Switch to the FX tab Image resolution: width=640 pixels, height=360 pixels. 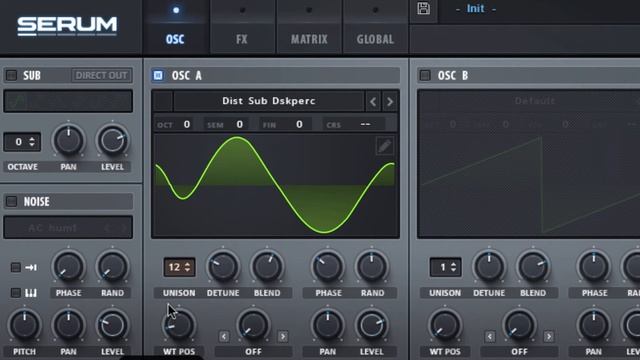242,39
